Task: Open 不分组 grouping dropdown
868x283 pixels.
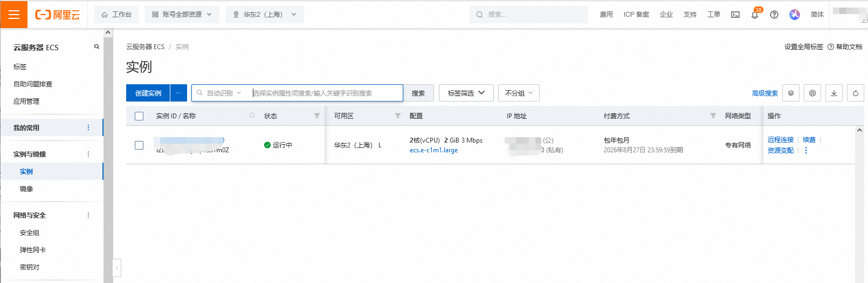Action: click(x=519, y=93)
